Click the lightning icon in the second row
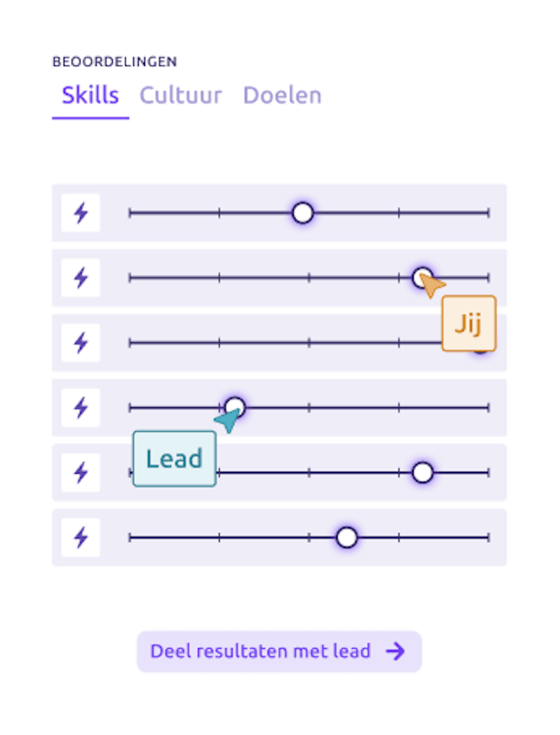This screenshot has height=735, width=560. coord(81,278)
